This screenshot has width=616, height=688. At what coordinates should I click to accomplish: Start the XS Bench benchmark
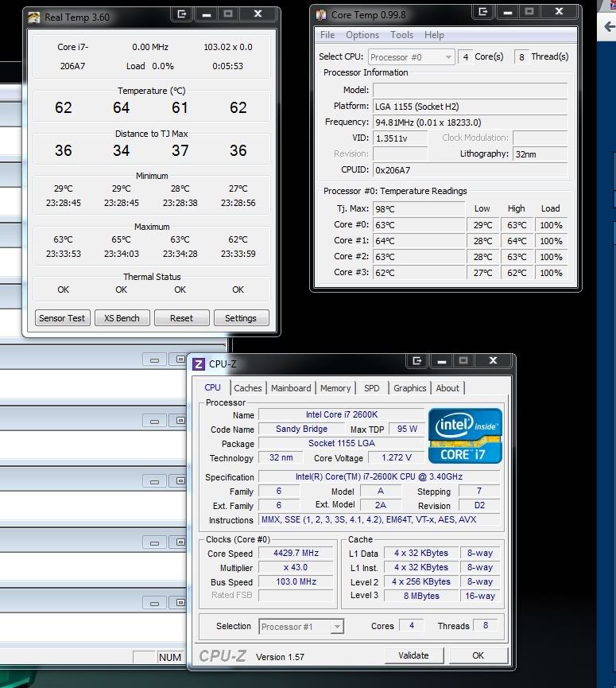(122, 318)
